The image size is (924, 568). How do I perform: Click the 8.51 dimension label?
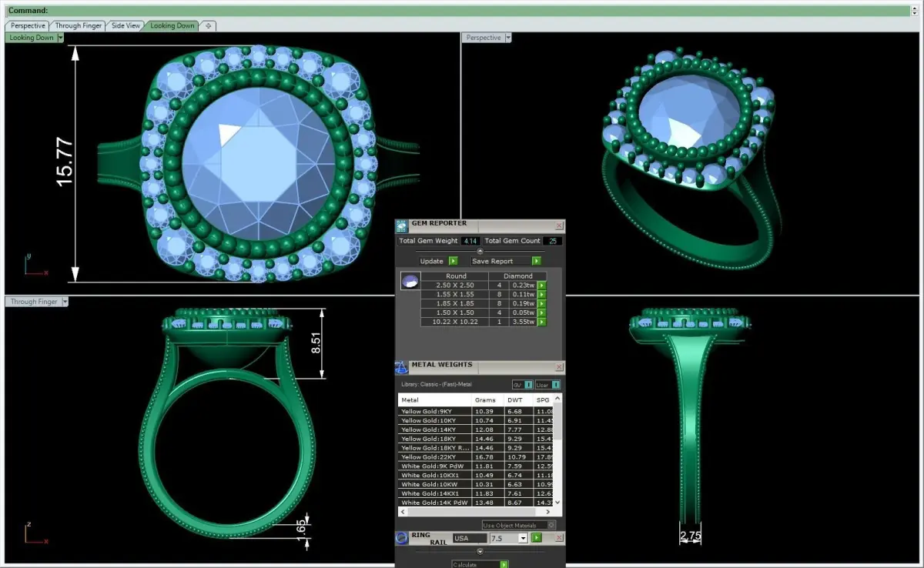[316, 342]
